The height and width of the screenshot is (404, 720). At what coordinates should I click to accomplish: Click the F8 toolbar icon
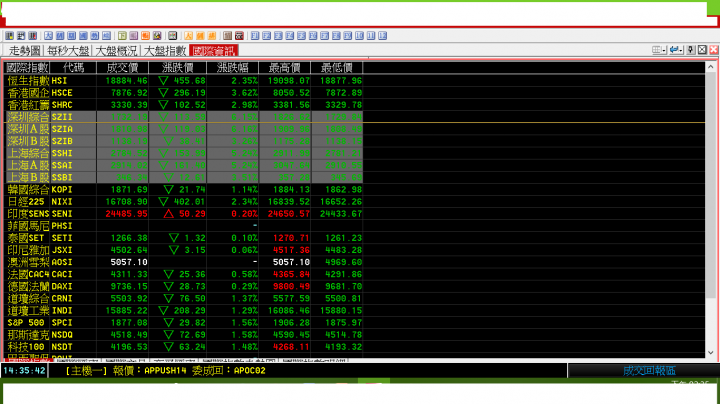tap(336, 36)
